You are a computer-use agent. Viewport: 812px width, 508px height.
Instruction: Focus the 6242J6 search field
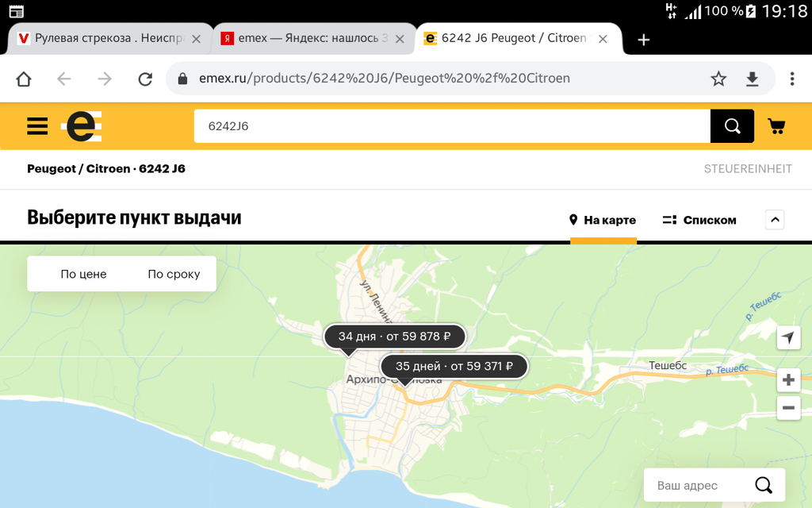coord(451,126)
